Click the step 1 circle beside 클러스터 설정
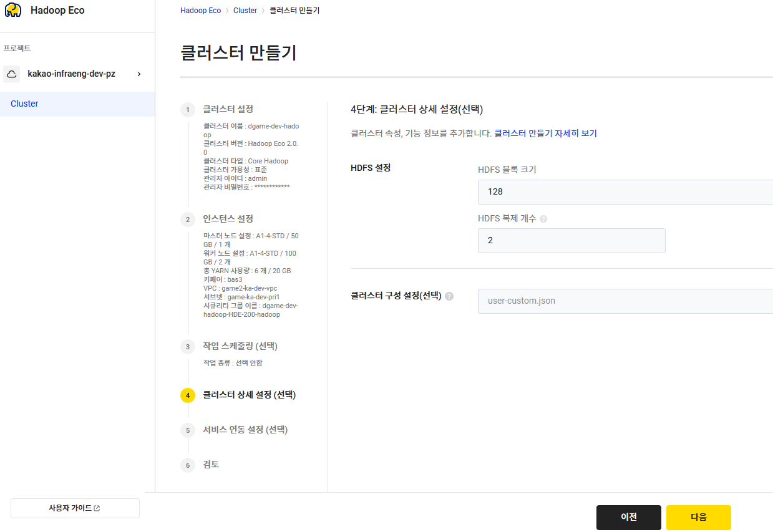773x532 pixels. [188, 109]
